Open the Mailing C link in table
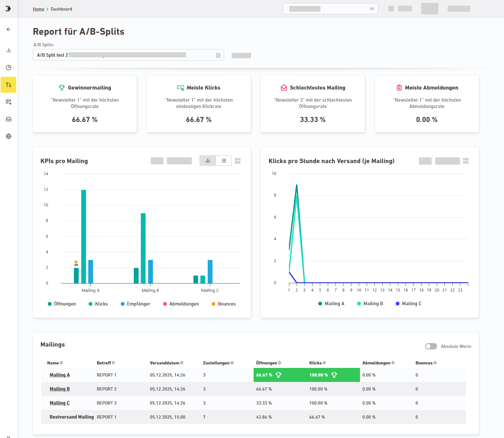Screen dimensions: 504x438 click(60, 403)
